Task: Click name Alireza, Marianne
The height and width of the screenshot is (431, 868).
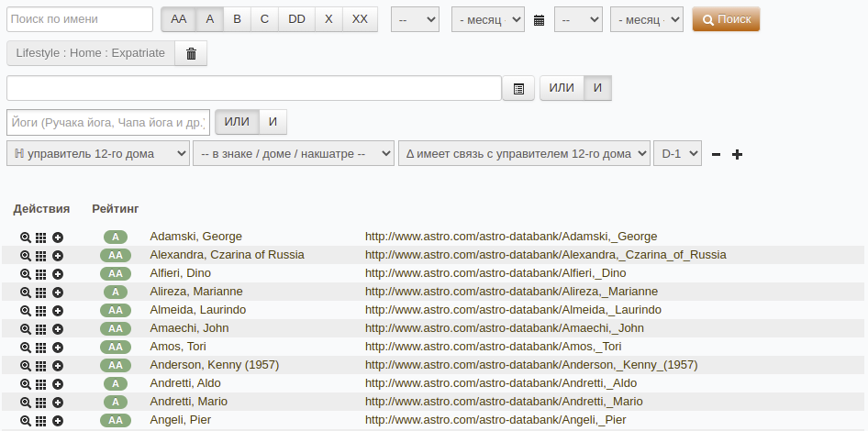Action: tap(196, 291)
